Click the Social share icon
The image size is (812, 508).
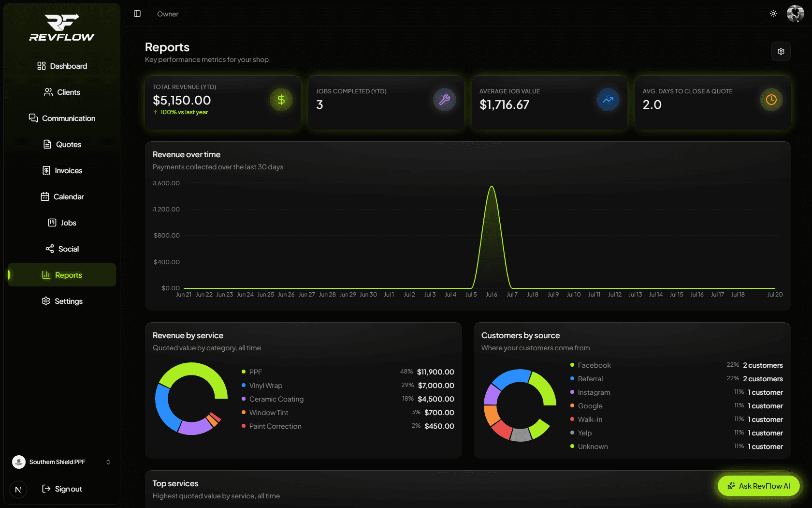pos(50,249)
